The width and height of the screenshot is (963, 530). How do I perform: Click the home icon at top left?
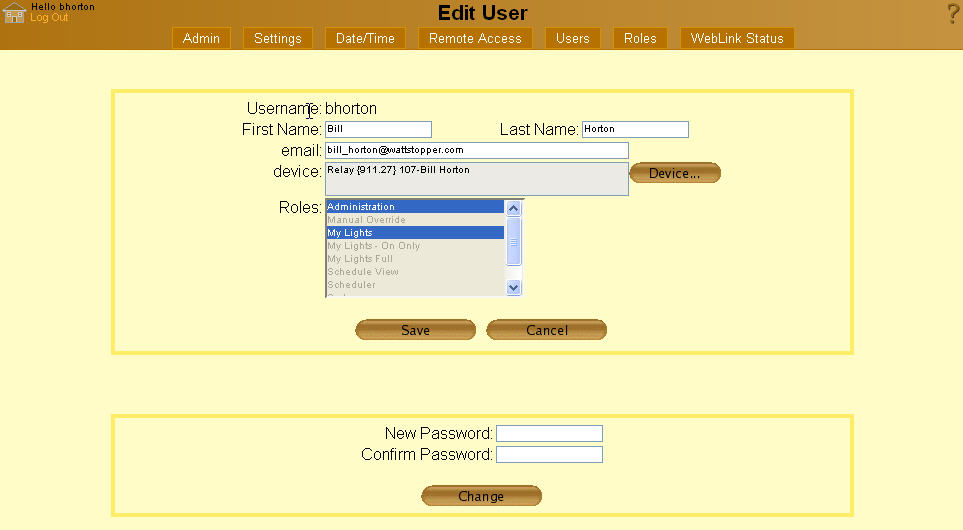(14, 13)
